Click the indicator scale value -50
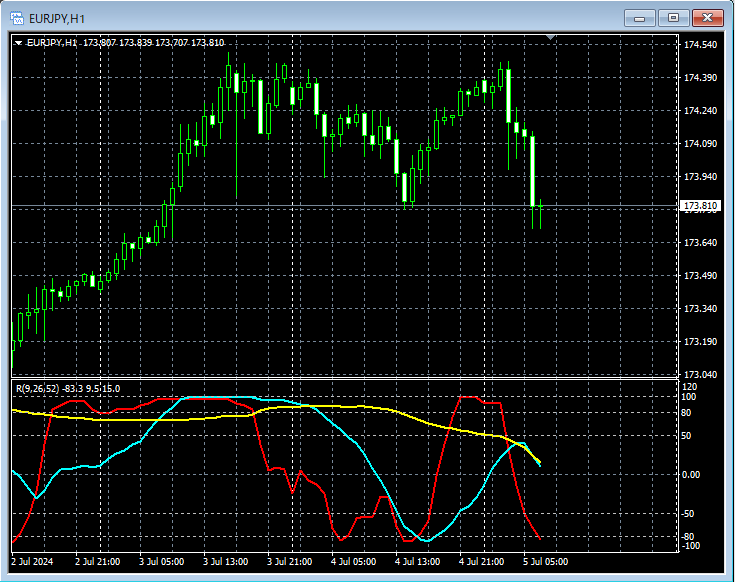The image size is (736, 582). pyautogui.click(x=688, y=514)
